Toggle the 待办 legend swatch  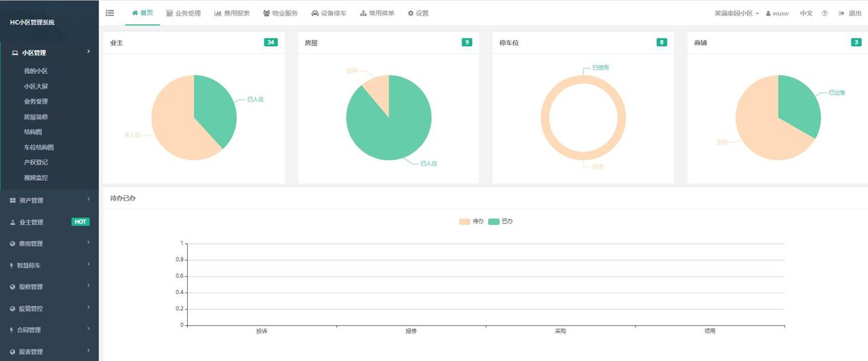(465, 221)
